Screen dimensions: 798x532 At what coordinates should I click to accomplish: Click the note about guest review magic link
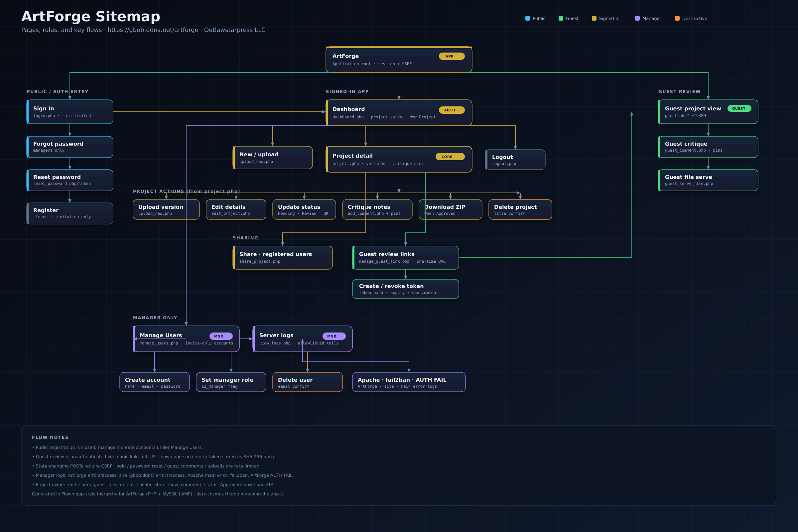tap(154, 457)
